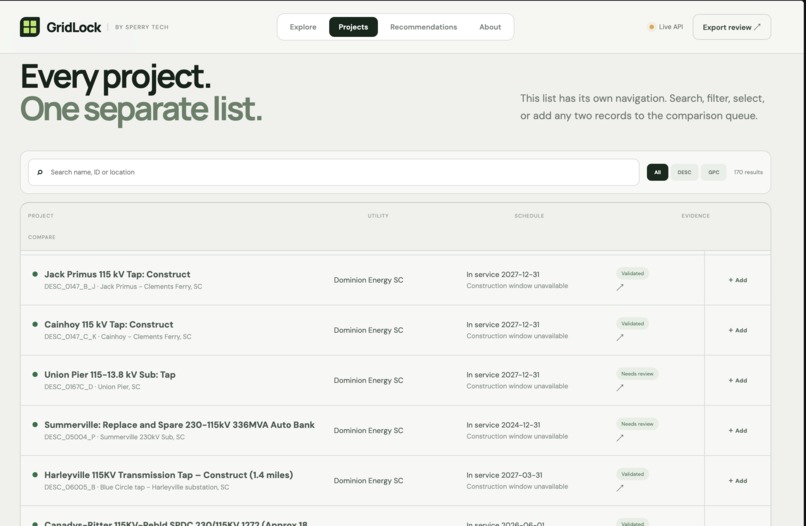The height and width of the screenshot is (526, 806).
Task: Add Union Pier Sub to comparison
Action: point(738,380)
